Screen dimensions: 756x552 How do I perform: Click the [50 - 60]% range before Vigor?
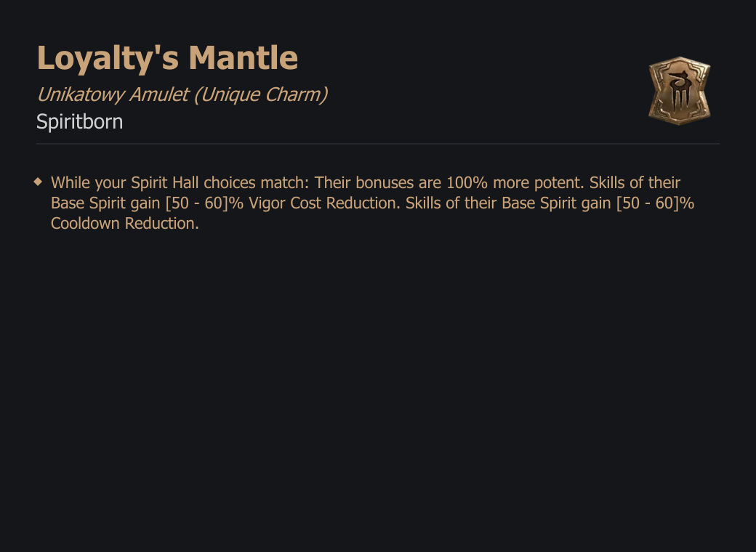(x=204, y=203)
